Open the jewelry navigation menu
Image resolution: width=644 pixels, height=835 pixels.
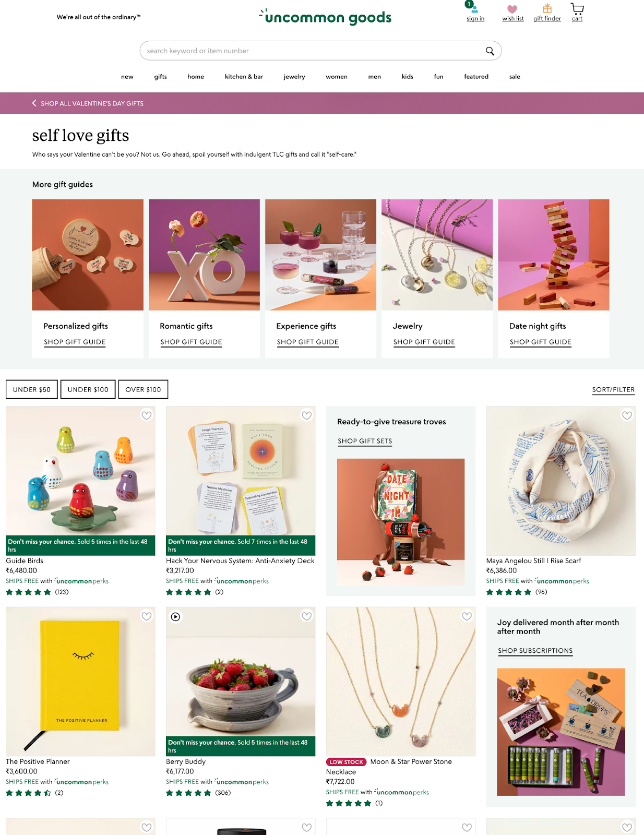point(294,77)
